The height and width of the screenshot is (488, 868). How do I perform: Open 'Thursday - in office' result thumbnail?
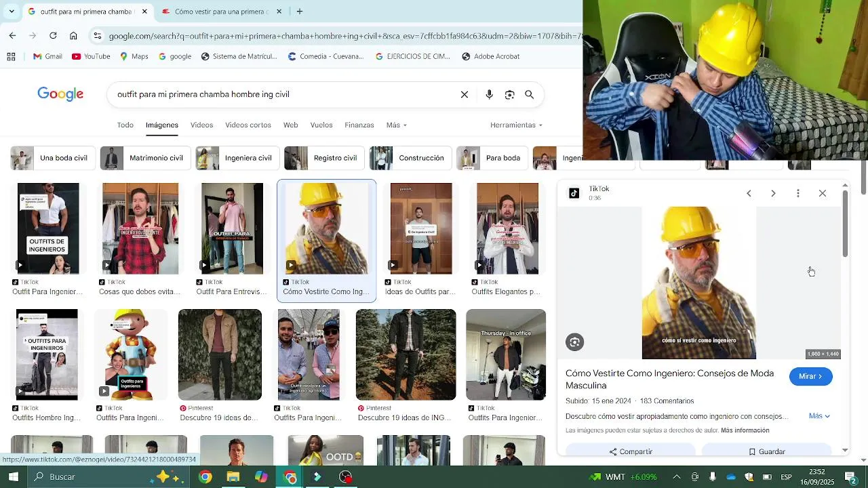point(506,354)
